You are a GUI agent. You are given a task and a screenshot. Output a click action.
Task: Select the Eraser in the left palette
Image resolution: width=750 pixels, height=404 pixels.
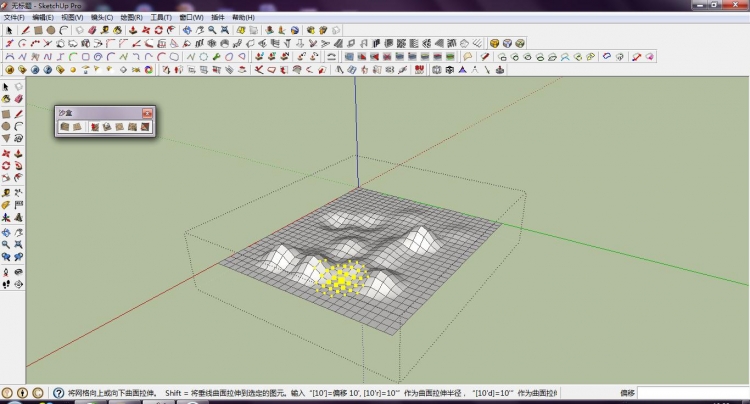pyautogui.click(x=18, y=99)
